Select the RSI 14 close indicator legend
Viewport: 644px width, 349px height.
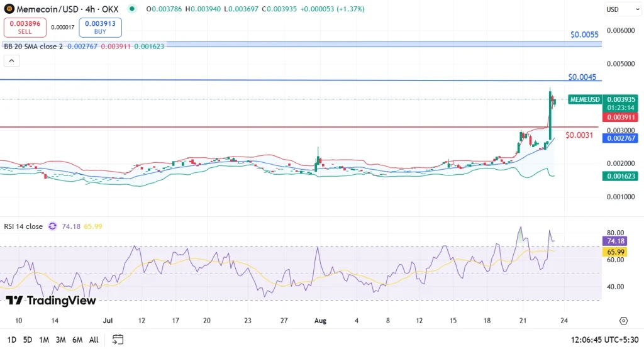click(x=24, y=226)
